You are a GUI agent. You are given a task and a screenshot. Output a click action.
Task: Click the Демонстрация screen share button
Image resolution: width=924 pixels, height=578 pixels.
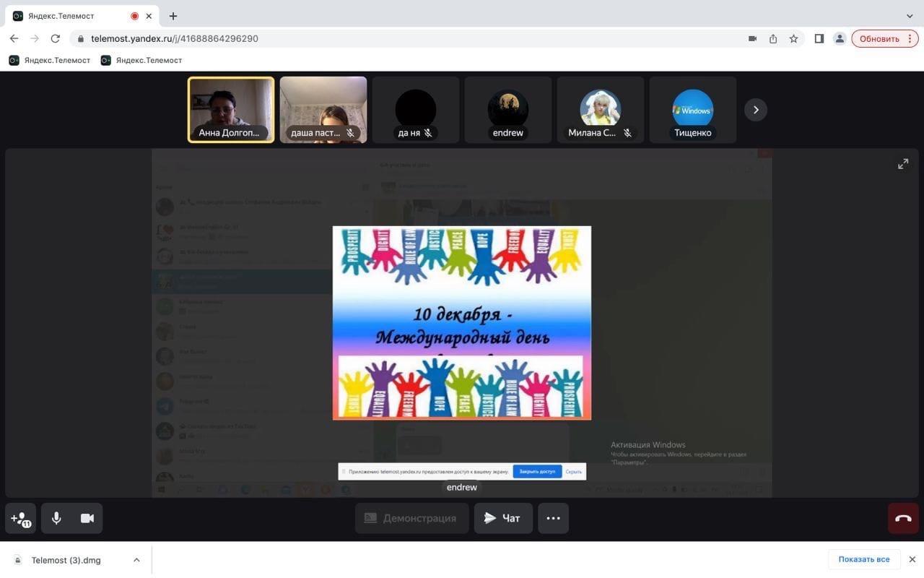point(411,518)
